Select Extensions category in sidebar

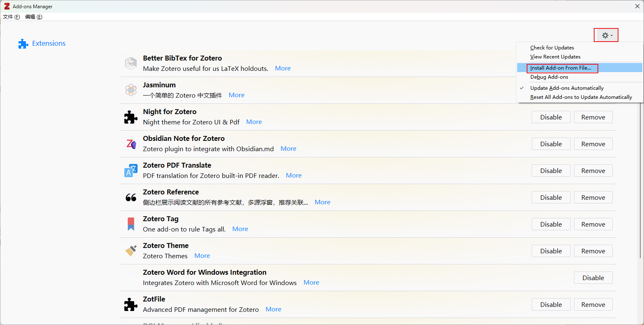click(x=42, y=44)
